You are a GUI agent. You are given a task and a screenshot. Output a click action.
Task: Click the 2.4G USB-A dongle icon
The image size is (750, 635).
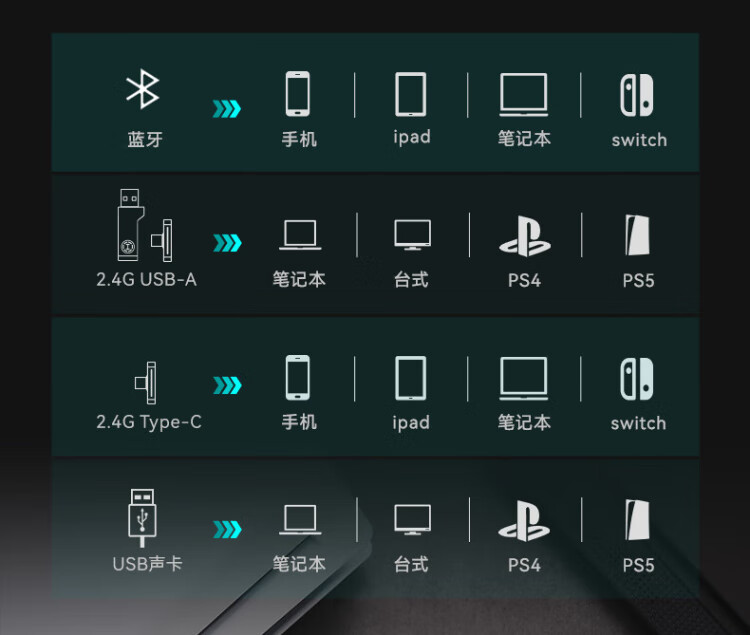click(x=144, y=225)
